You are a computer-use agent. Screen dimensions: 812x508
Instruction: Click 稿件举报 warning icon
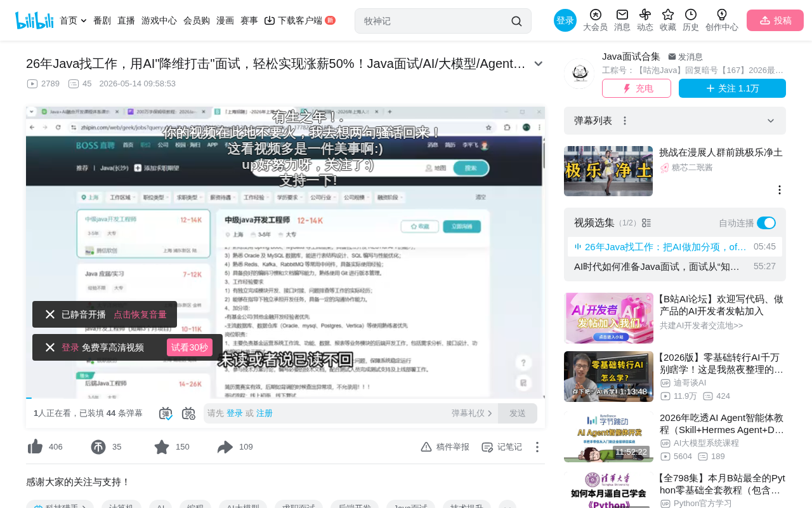445,447
